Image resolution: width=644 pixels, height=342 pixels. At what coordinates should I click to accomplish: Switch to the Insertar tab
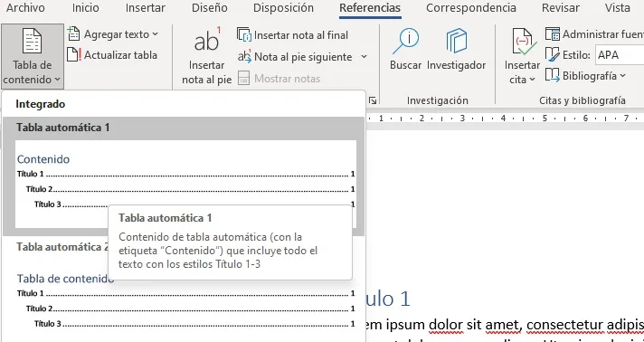[x=146, y=7]
